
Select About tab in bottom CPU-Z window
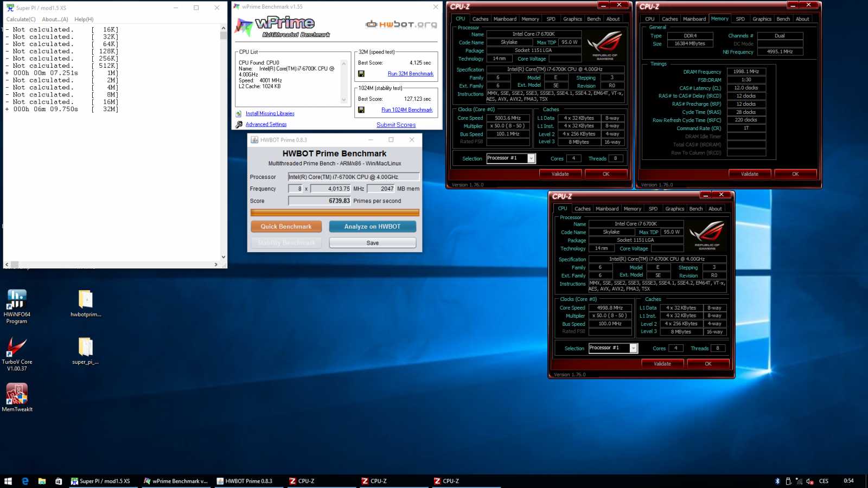715,209
